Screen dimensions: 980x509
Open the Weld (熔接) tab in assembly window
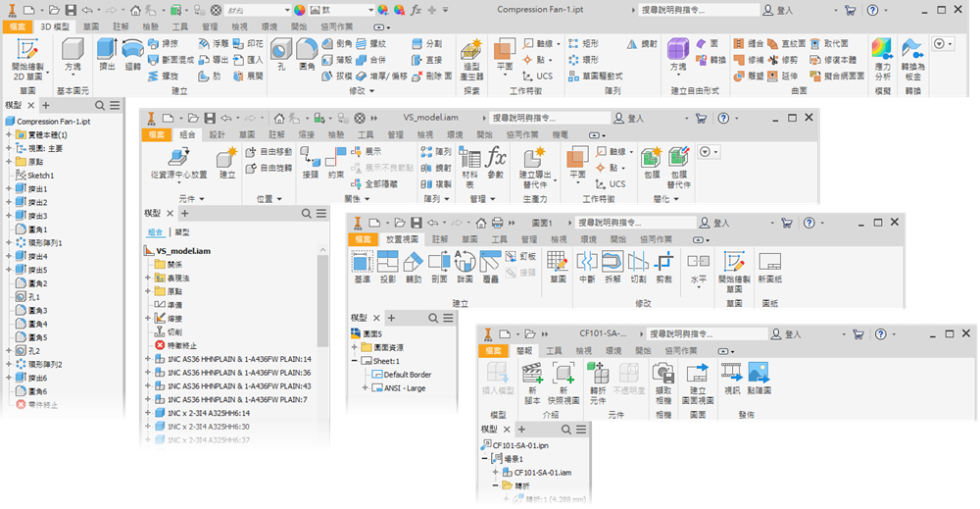click(x=306, y=135)
